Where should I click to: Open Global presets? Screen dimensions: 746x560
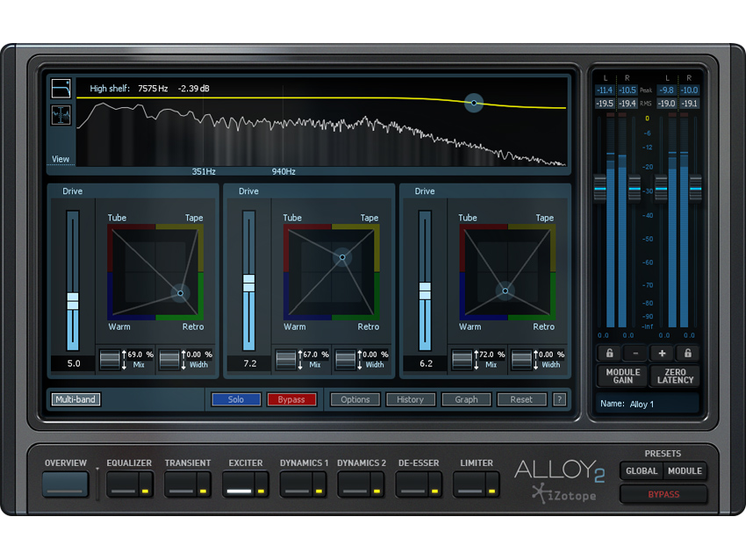click(x=642, y=470)
